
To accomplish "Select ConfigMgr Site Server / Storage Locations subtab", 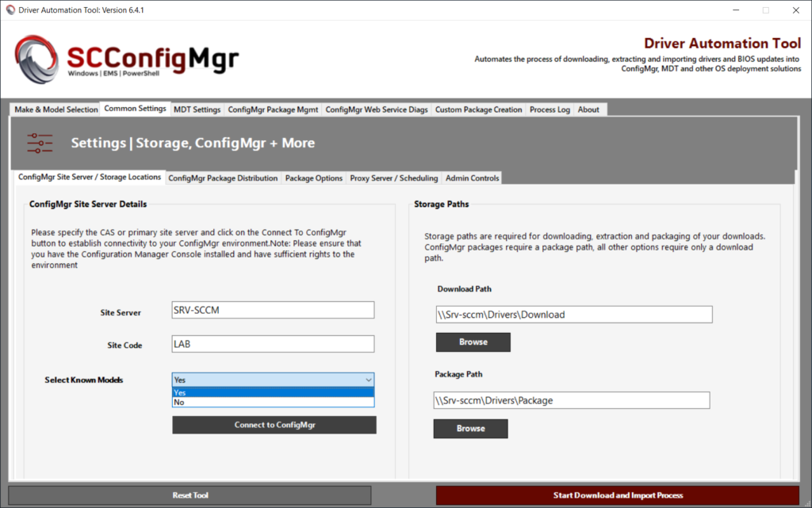I will [90, 177].
